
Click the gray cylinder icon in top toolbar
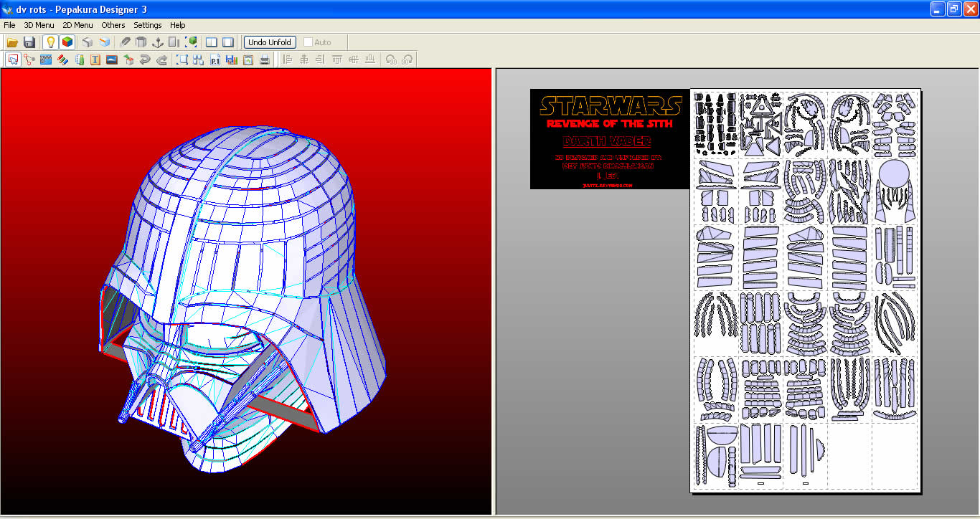[x=141, y=42]
